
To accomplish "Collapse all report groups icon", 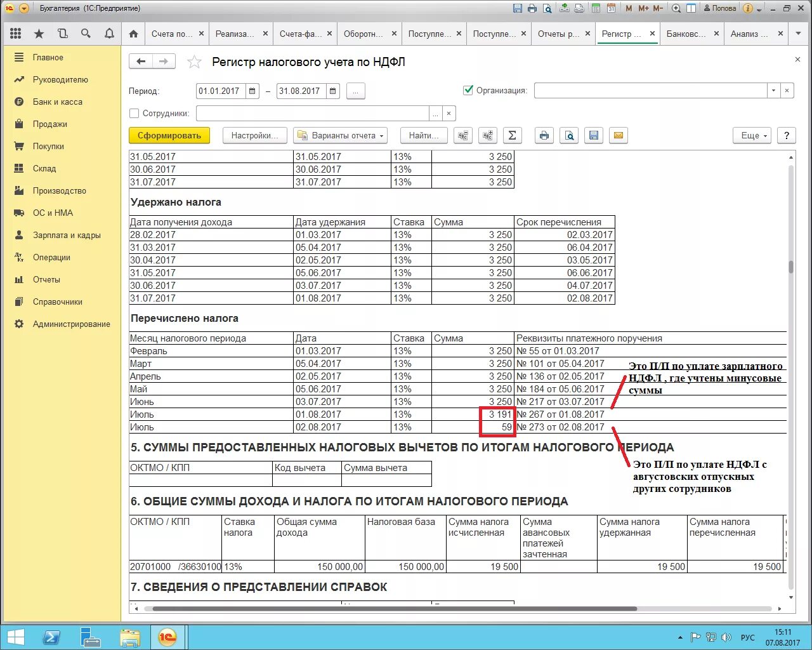I will 463,135.
